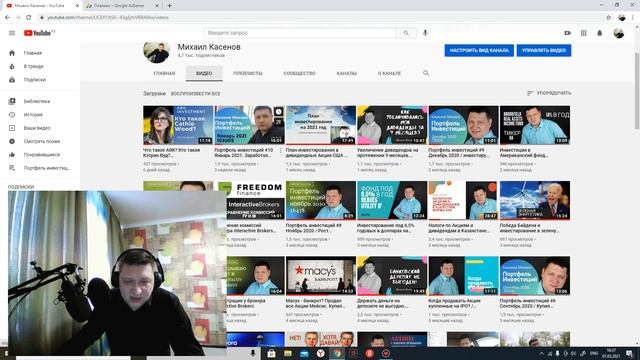Click the page vertical scrollbar
640x360 pixels.
click(x=637, y=91)
